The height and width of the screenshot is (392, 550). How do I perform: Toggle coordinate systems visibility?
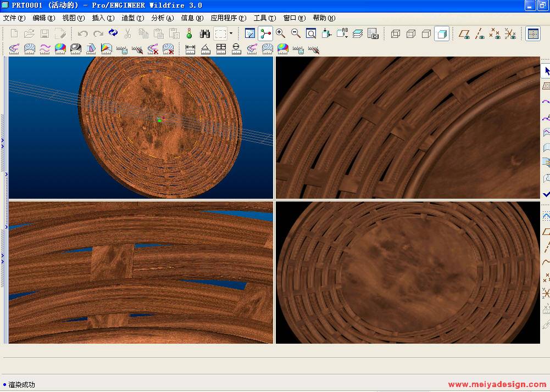click(510, 33)
